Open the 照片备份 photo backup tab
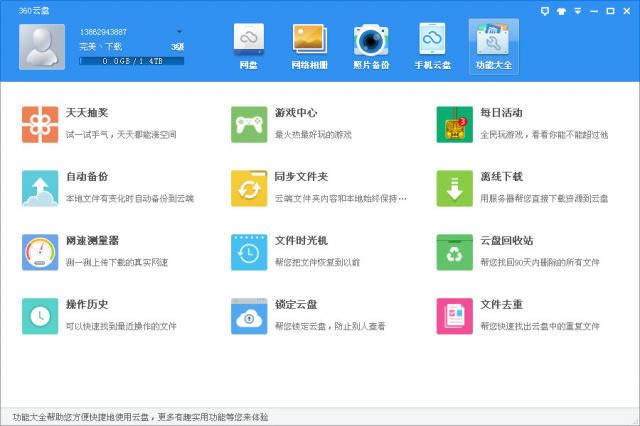Viewport: 640px width, 426px height. (x=371, y=47)
